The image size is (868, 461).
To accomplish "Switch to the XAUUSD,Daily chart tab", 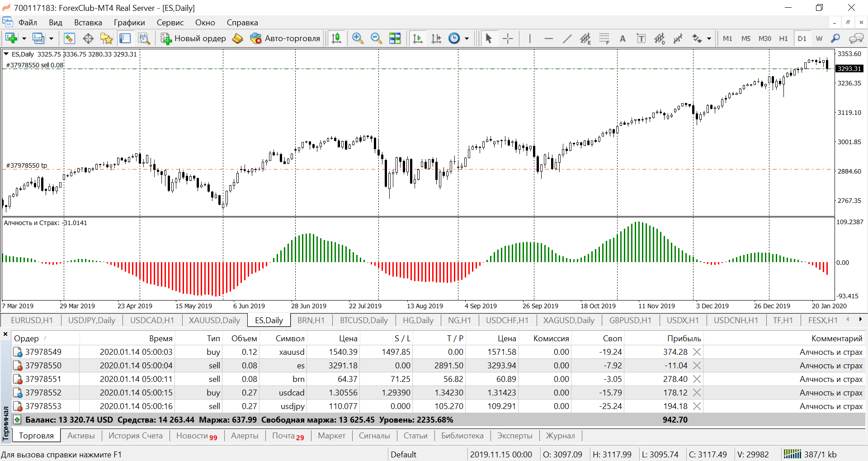I will (x=214, y=320).
